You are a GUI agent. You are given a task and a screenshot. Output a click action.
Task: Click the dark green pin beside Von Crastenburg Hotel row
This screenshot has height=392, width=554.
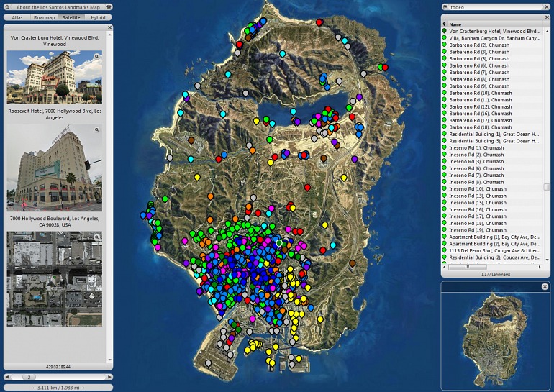(x=444, y=31)
